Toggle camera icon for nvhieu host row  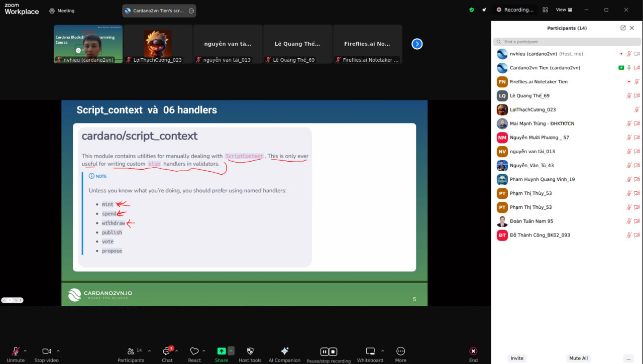(636, 54)
